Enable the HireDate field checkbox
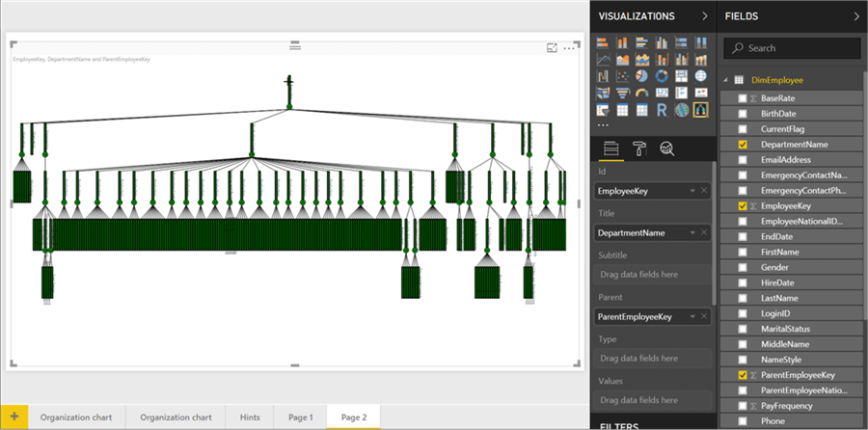The width and height of the screenshot is (868, 430). (742, 282)
